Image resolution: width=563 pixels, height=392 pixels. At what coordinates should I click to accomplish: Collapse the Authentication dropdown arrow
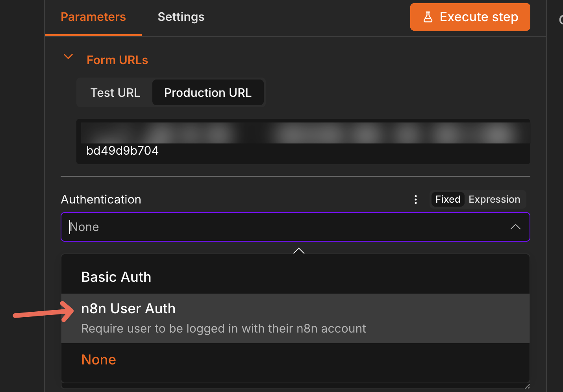coord(515,227)
